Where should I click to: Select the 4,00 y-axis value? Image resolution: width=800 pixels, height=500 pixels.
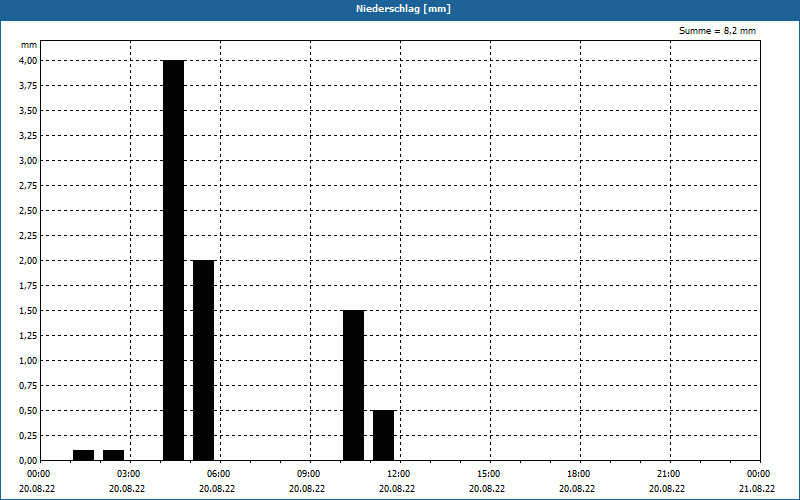coord(28,61)
